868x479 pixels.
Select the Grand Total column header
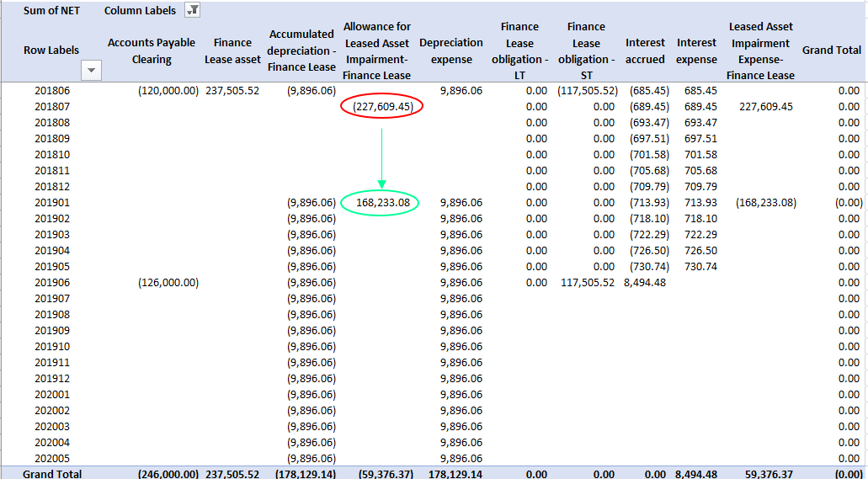point(832,51)
